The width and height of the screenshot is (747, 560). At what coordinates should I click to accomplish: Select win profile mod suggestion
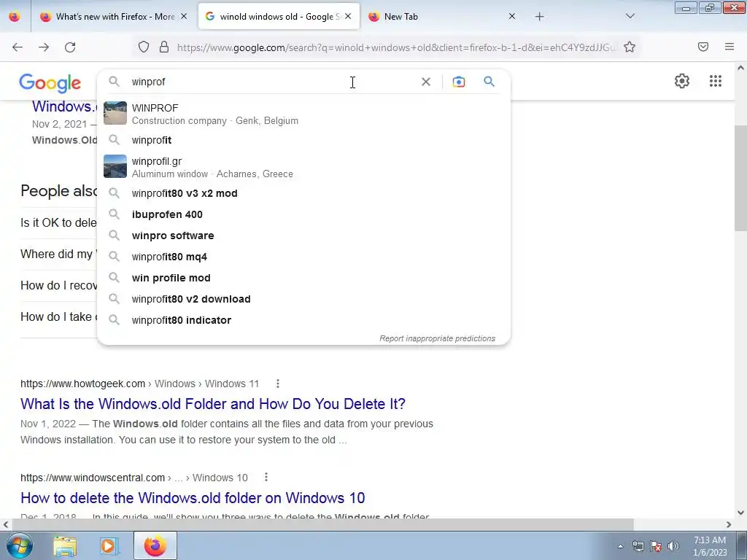pos(303,278)
